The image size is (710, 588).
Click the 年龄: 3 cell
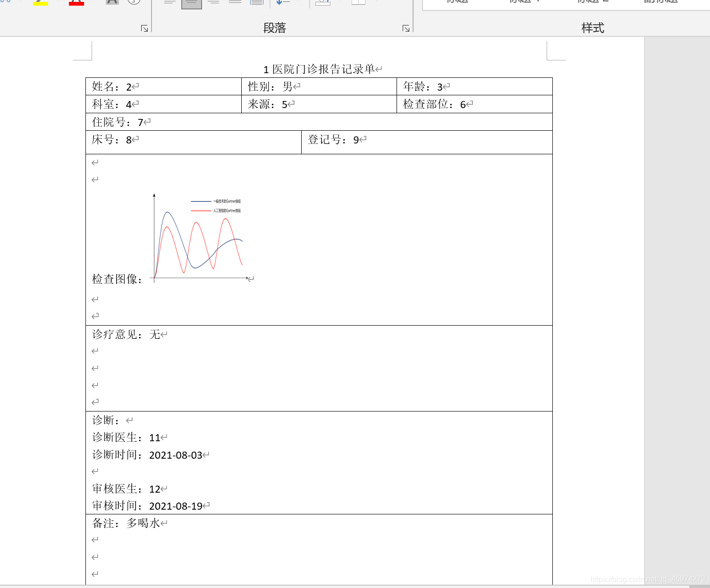[474, 86]
